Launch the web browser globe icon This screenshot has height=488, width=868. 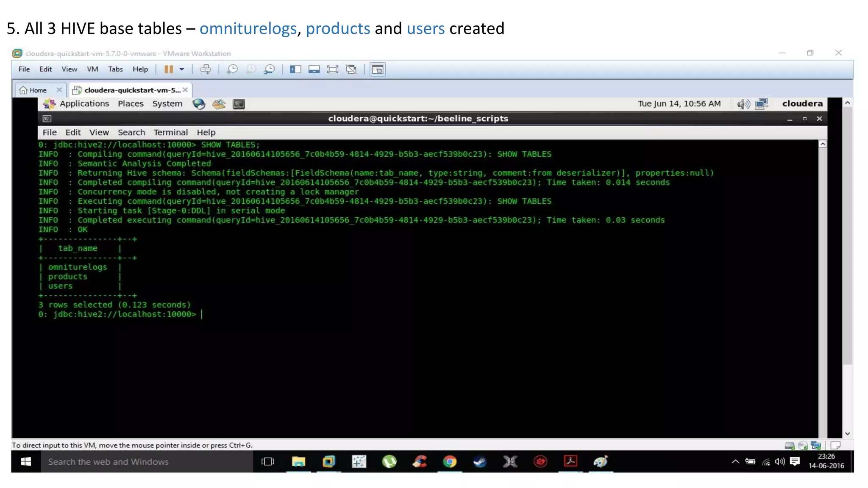tap(199, 104)
